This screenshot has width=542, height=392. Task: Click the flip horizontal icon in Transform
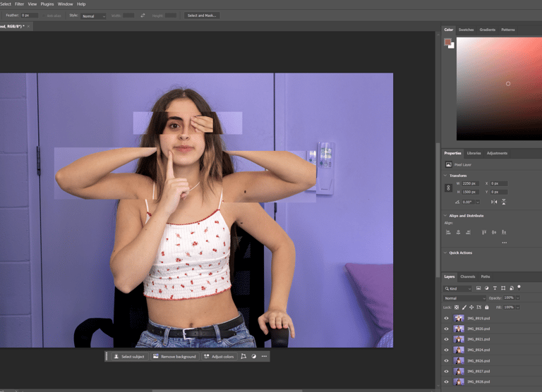pyautogui.click(x=494, y=202)
